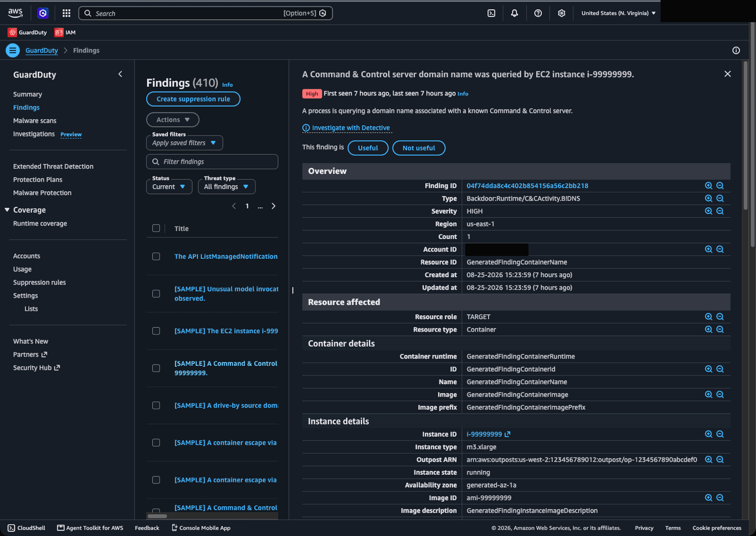Click the findings list horizontal scrollbar
756x536 pixels.
point(157,516)
